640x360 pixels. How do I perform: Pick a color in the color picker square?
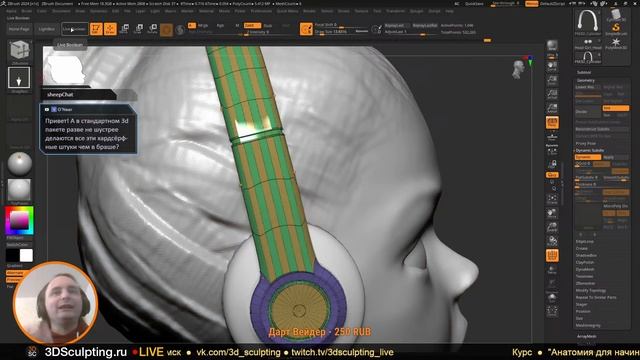click(x=19, y=220)
